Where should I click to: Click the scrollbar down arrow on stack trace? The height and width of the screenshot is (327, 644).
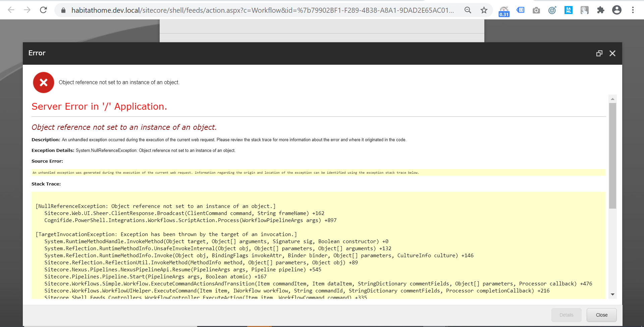coord(613,294)
